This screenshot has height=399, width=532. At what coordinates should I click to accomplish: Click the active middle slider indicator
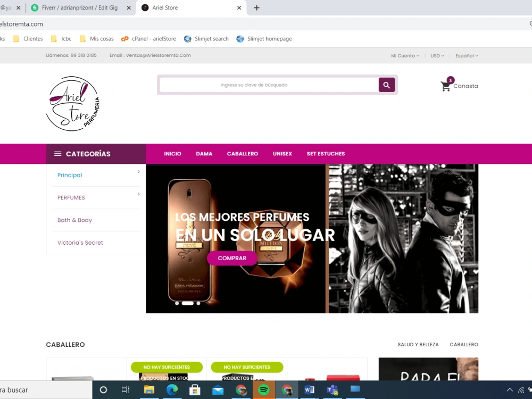pos(188,303)
